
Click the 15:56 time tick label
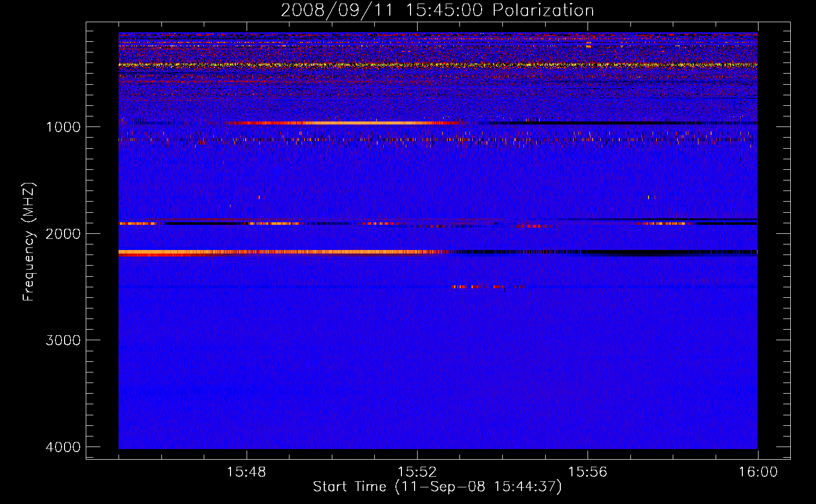coord(588,472)
